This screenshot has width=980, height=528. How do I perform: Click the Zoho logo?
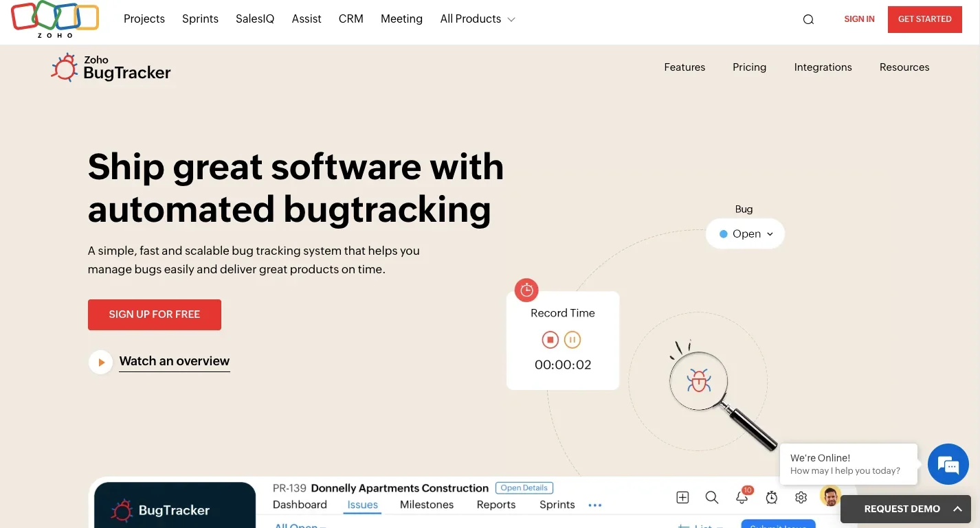coord(55,19)
